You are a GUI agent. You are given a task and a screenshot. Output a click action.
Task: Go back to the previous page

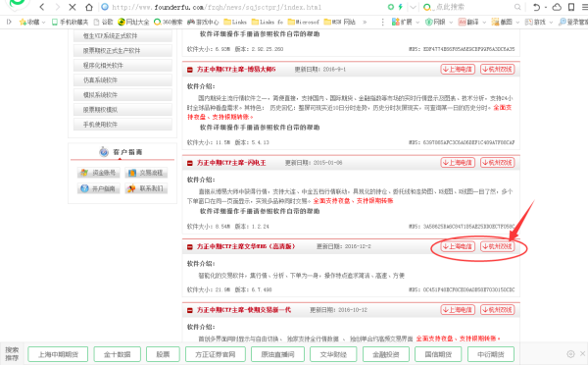42,7
